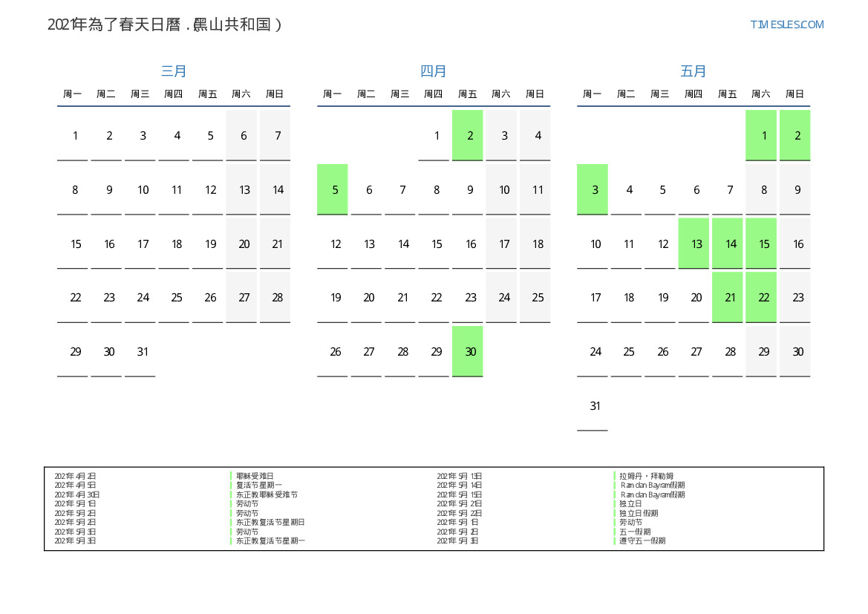
Task: Click May 21 Independence Day cell
Action: click(x=728, y=297)
